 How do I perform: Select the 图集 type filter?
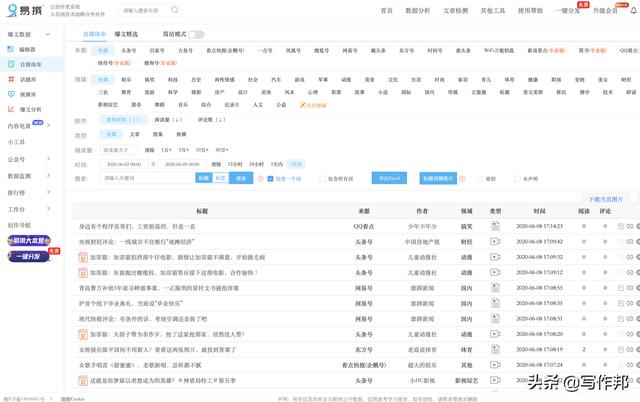158,134
